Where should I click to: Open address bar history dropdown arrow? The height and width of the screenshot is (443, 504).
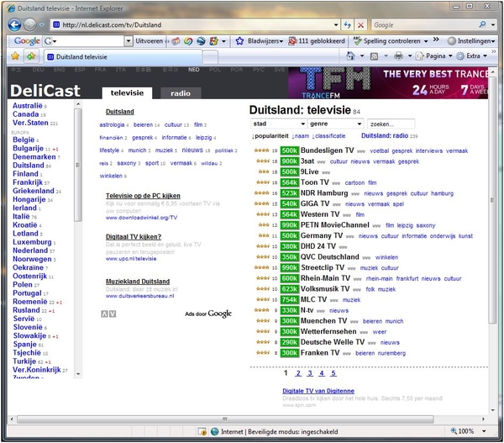[336, 24]
